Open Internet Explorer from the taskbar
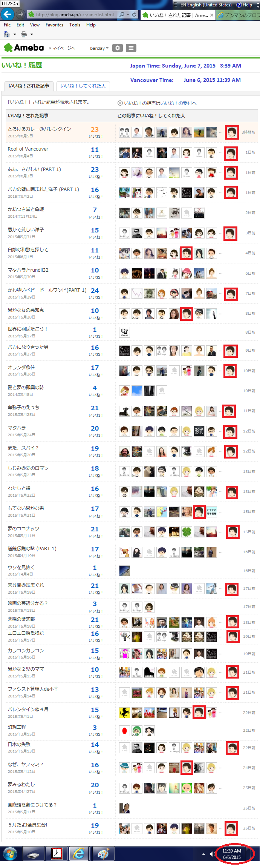260x868 pixels. pyautogui.click(x=79, y=853)
